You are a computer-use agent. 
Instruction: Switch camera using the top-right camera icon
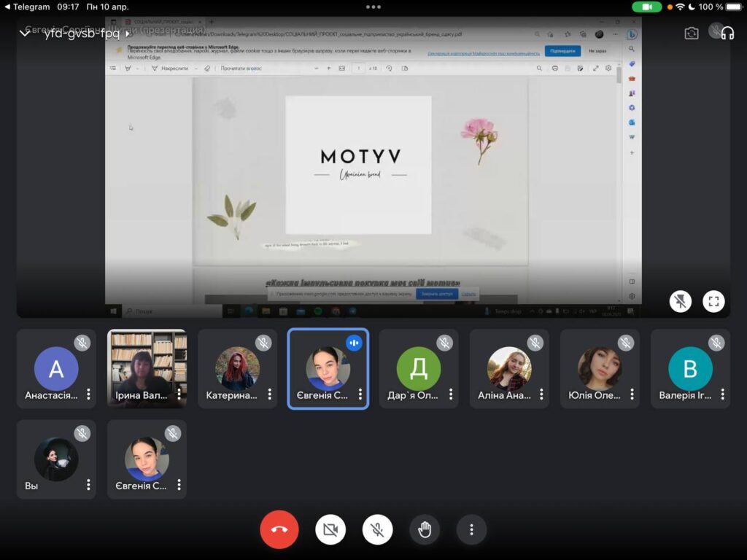point(691,34)
